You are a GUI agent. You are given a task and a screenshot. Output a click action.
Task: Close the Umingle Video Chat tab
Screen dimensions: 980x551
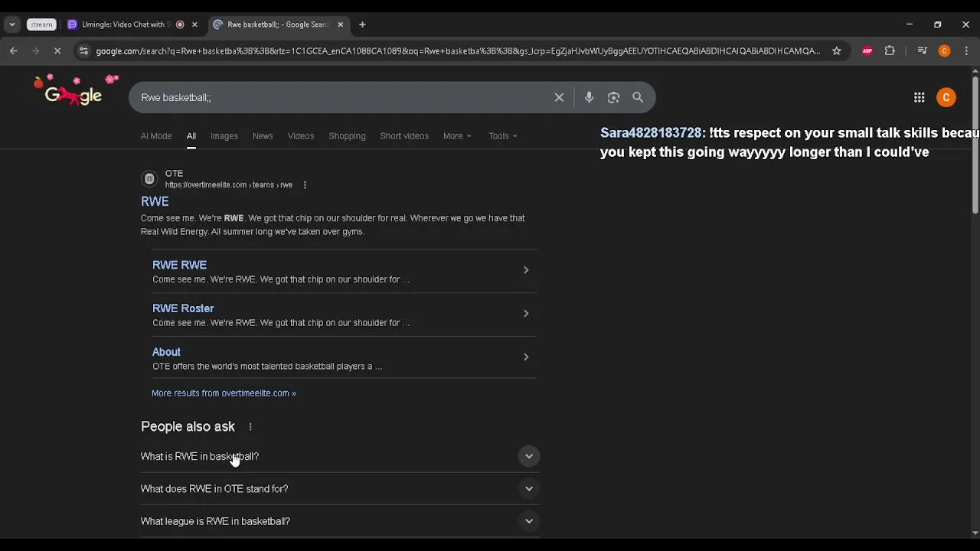pos(194,24)
